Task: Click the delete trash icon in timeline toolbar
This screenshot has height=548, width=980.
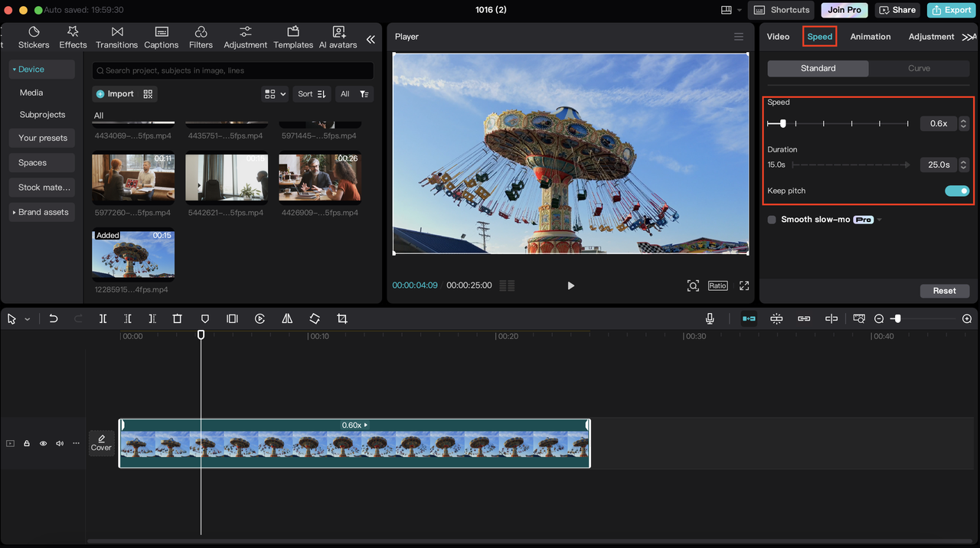Action: [x=177, y=318]
